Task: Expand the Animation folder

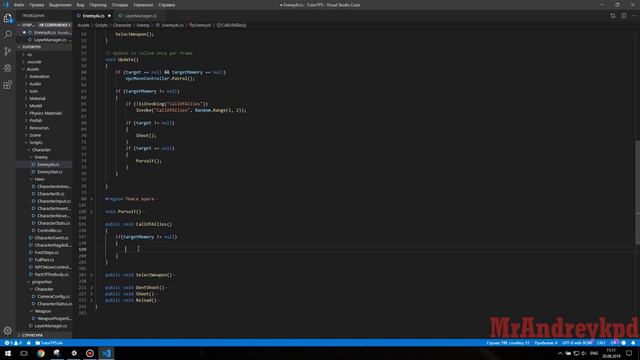Action: (x=39, y=76)
